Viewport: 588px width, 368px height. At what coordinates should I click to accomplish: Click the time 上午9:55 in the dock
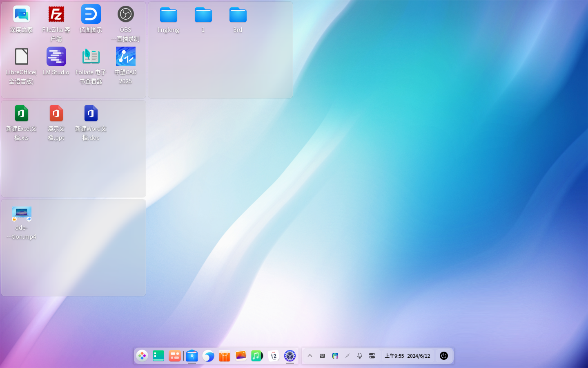pyautogui.click(x=394, y=356)
